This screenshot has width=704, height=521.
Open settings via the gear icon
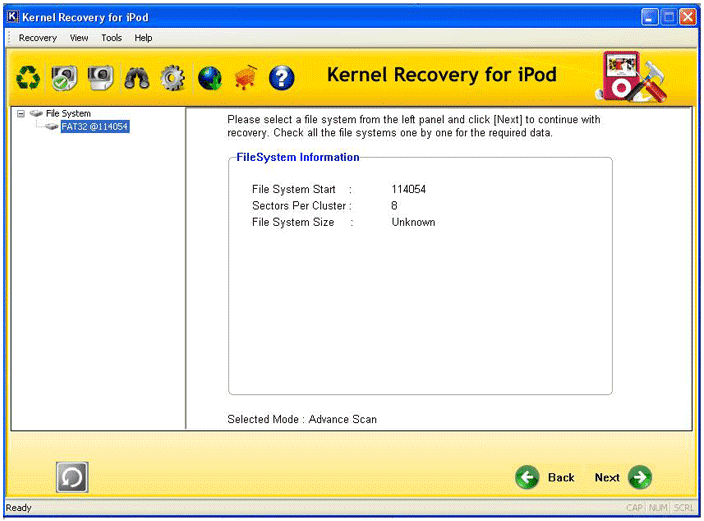pos(173,78)
